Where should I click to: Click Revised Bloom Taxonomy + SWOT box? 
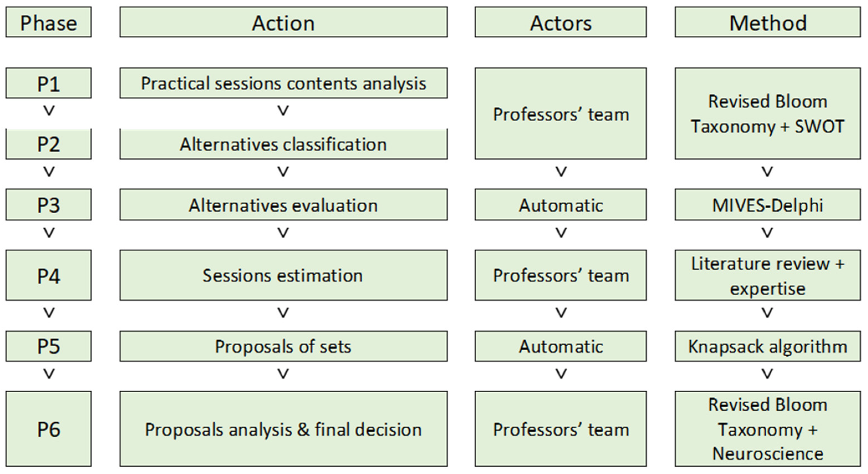[x=767, y=114]
